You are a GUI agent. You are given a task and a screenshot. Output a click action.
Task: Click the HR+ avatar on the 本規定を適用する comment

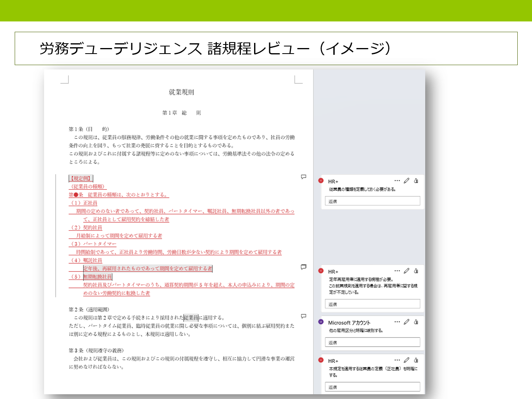click(x=321, y=360)
